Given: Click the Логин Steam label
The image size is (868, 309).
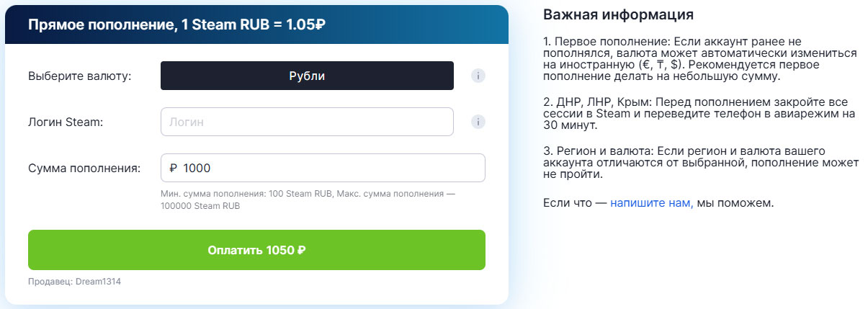Looking at the screenshot, I should (x=66, y=122).
